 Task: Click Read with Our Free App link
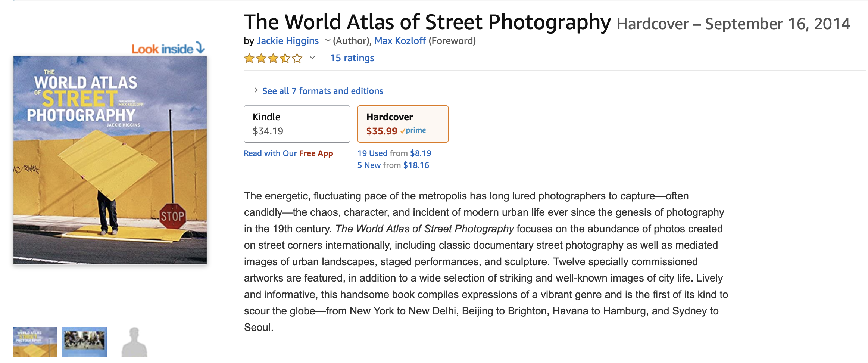click(288, 153)
